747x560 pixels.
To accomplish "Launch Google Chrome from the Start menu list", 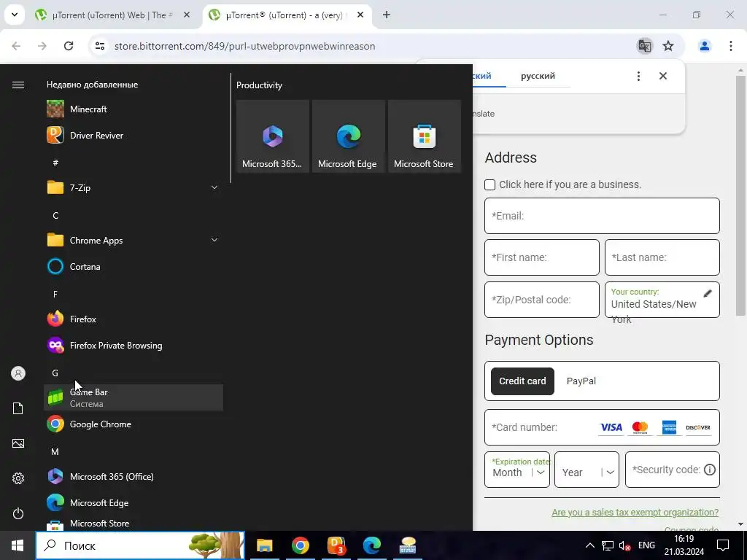I will [133, 424].
